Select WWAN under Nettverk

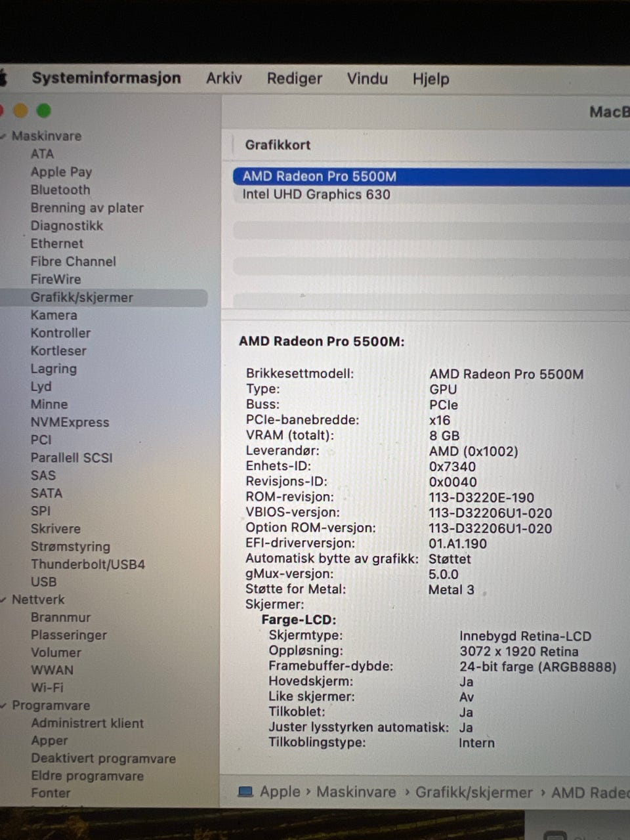click(x=52, y=670)
